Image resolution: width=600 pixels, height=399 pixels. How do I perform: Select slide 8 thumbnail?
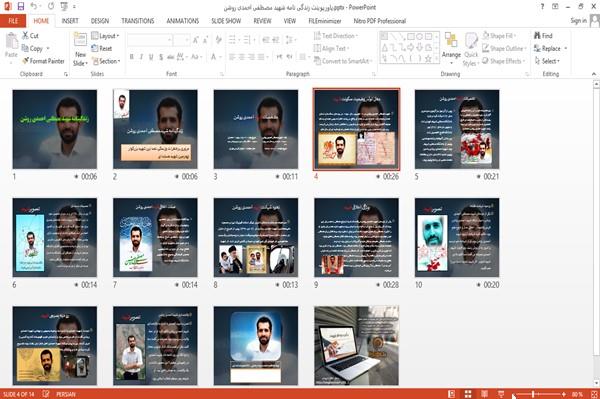click(x=256, y=238)
